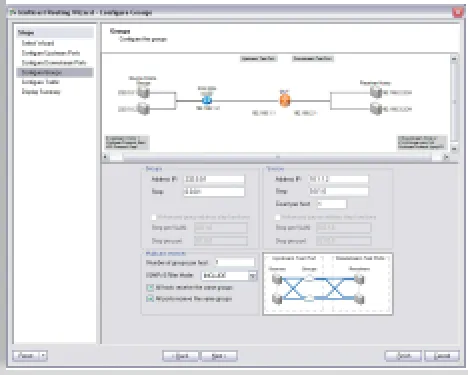This screenshot has height=375, width=468.
Task: Tick the disabled checkbox in the Sources panel
Action: [x=277, y=217]
